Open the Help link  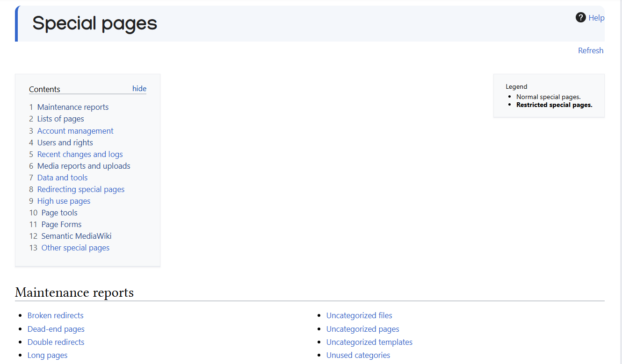[596, 18]
